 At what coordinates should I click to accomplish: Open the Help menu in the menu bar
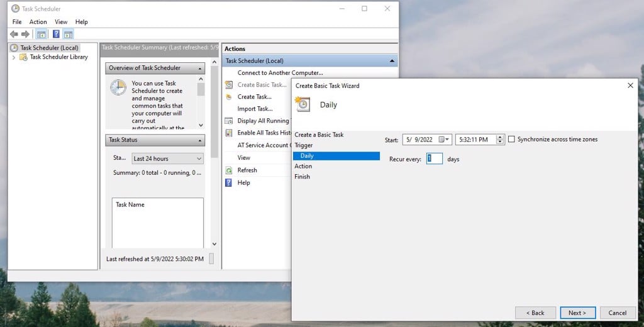[x=81, y=22]
